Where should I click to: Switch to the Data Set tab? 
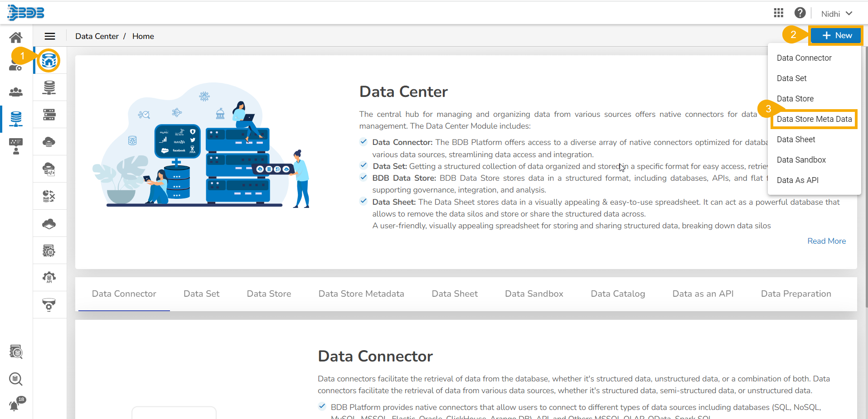202,294
